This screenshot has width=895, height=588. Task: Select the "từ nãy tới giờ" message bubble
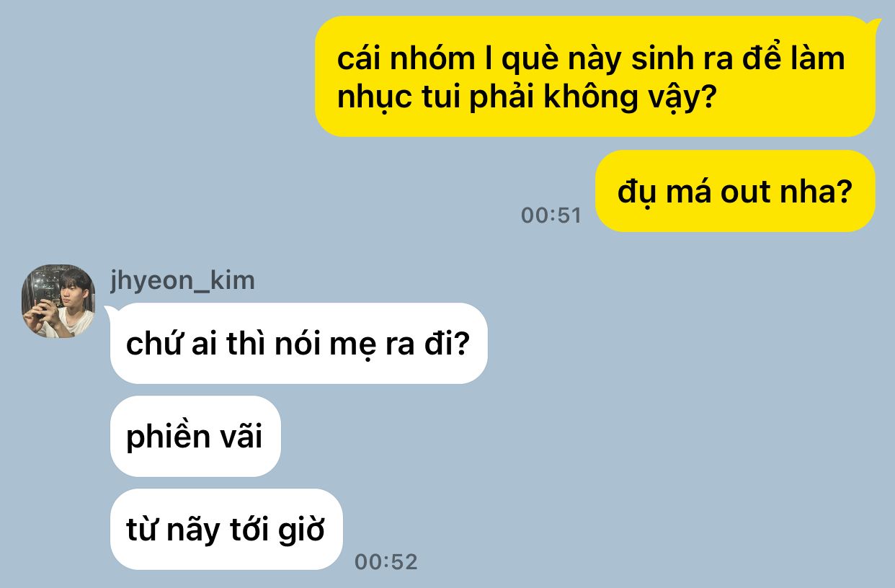click(x=226, y=530)
